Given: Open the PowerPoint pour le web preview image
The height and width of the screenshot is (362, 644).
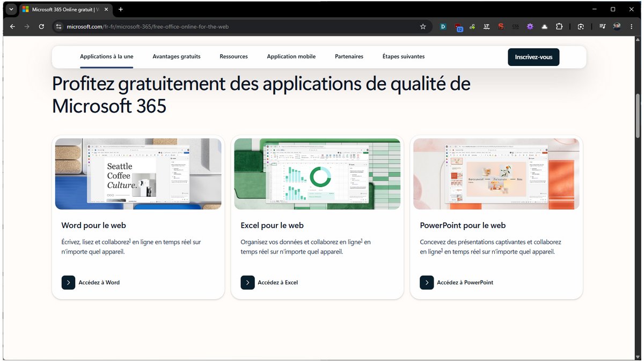Looking at the screenshot, I should pyautogui.click(x=496, y=174).
